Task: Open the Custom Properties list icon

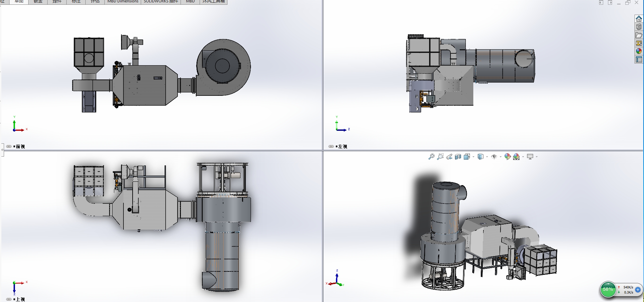Action: [x=639, y=59]
